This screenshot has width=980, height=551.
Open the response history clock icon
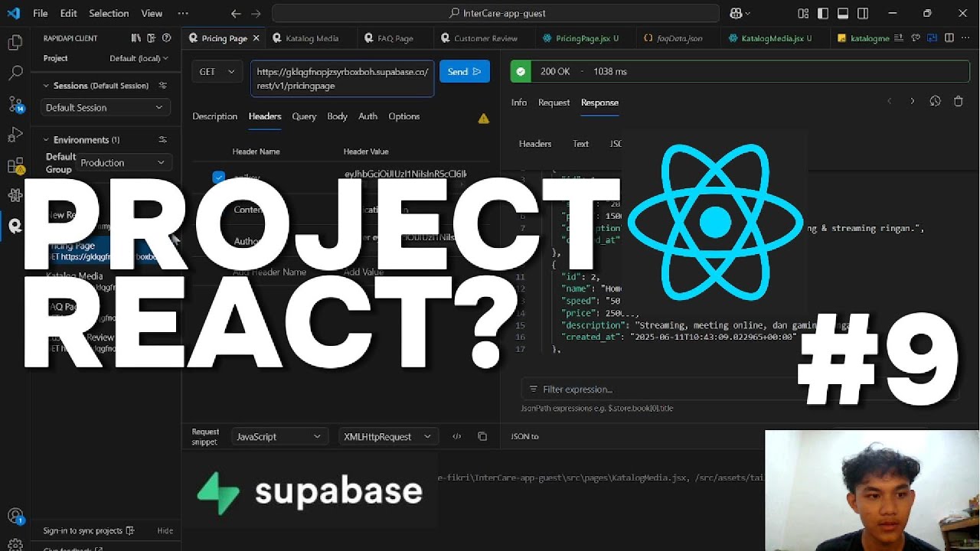click(935, 101)
